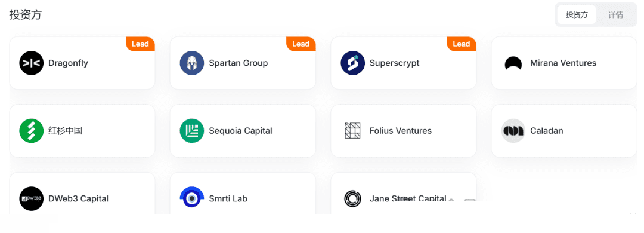
Task: Open the Dragonfly investor name link
Action: (x=68, y=63)
